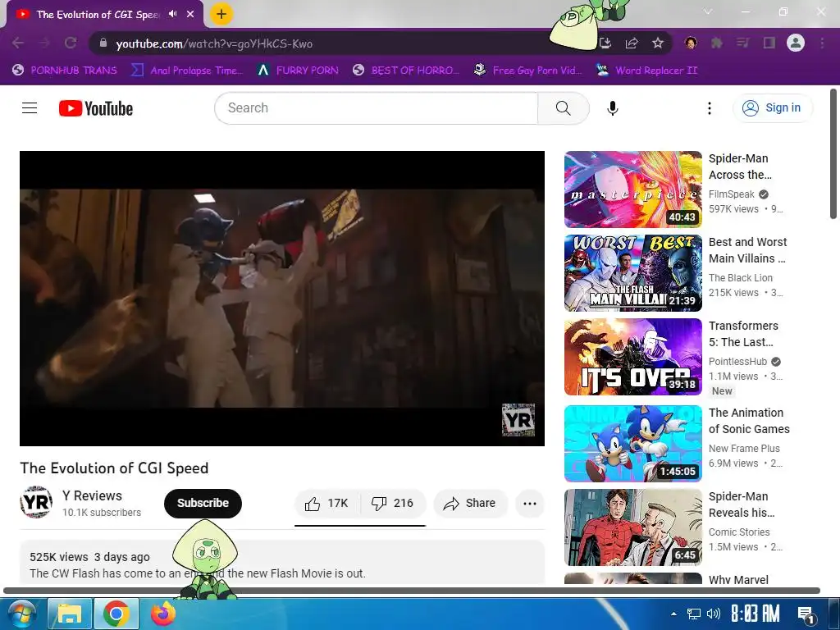Open Spider-Man Reveals his... thumbnail
Screen dimensions: 840x630
tap(633, 527)
